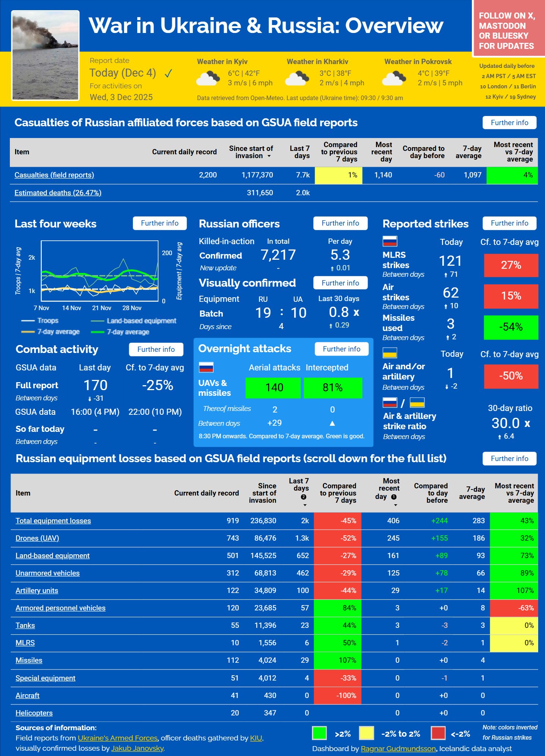The width and height of the screenshot is (545, 756).
Task: Open the Armored personnel vehicles link
Action: (x=60, y=608)
